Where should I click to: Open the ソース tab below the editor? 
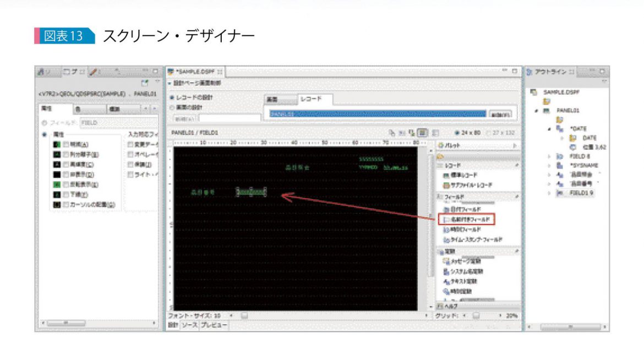tap(189, 325)
